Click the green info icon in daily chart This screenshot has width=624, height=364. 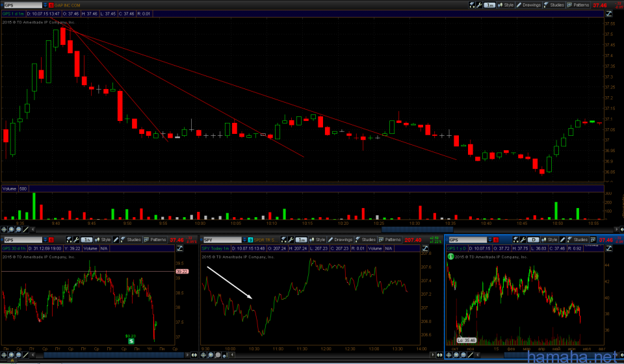[x=451, y=257]
